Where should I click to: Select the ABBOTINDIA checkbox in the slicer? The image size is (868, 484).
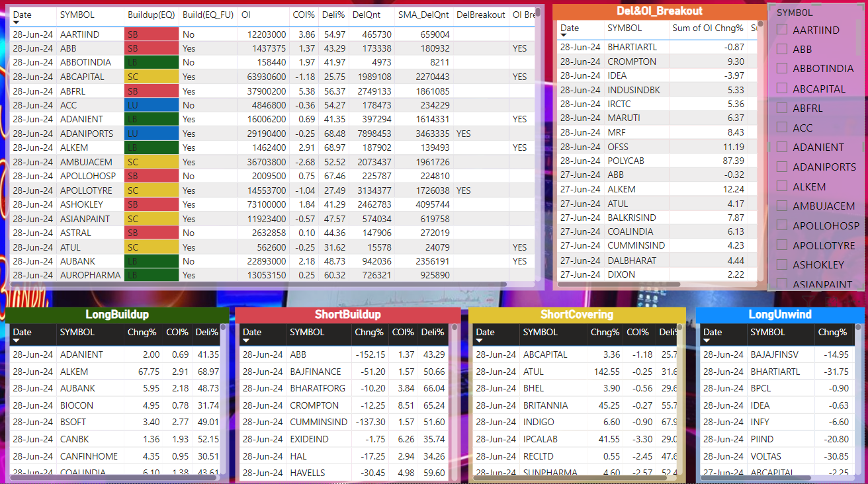(x=782, y=68)
